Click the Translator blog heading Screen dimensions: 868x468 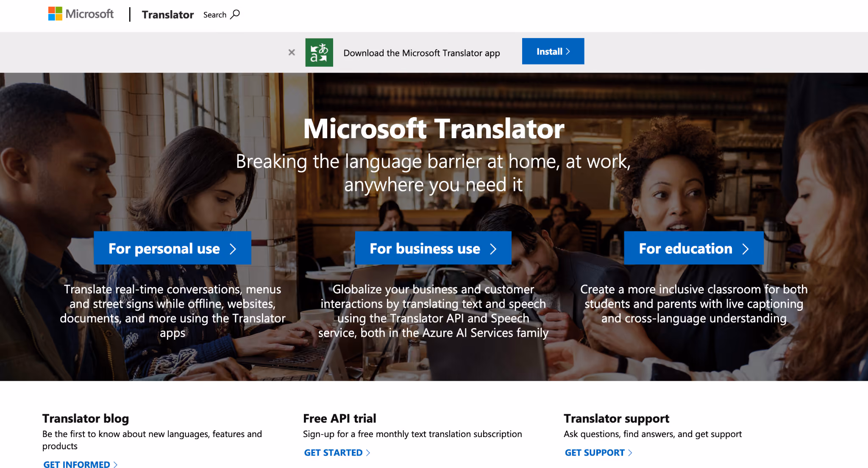[86, 418]
